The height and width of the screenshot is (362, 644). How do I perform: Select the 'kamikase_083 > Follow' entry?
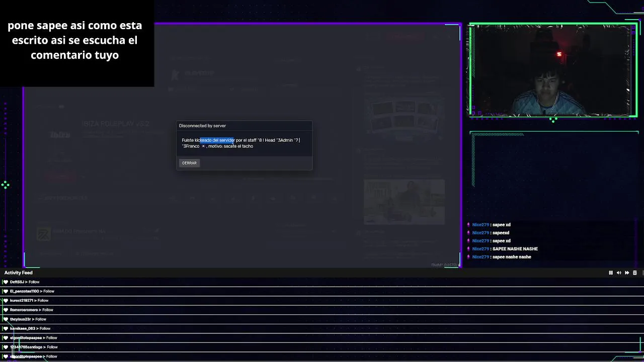pos(30,328)
